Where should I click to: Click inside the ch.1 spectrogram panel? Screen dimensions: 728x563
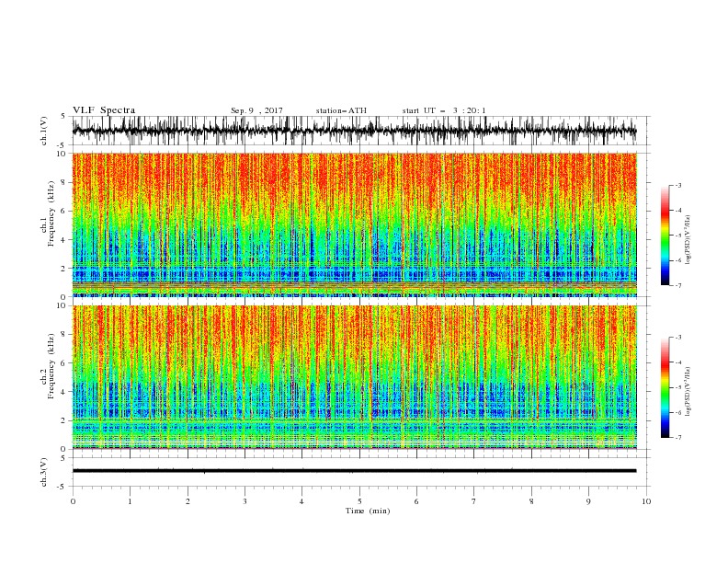[354, 224]
